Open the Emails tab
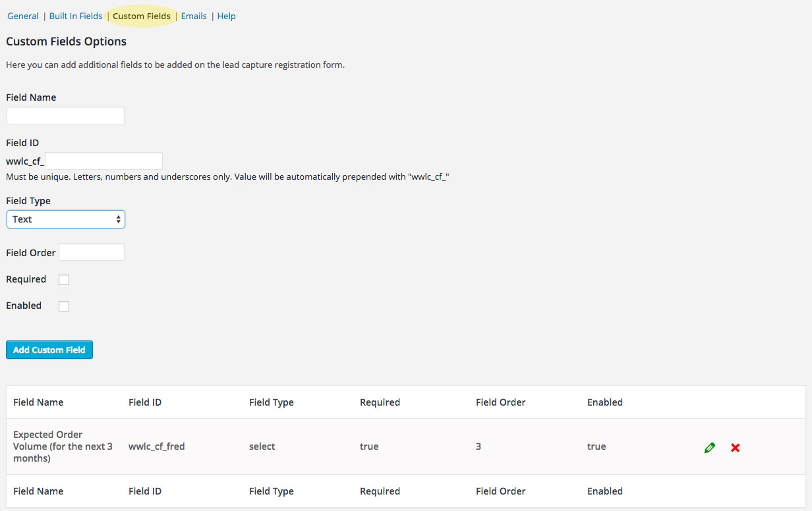Viewport: 812px width, 511px height. (194, 16)
